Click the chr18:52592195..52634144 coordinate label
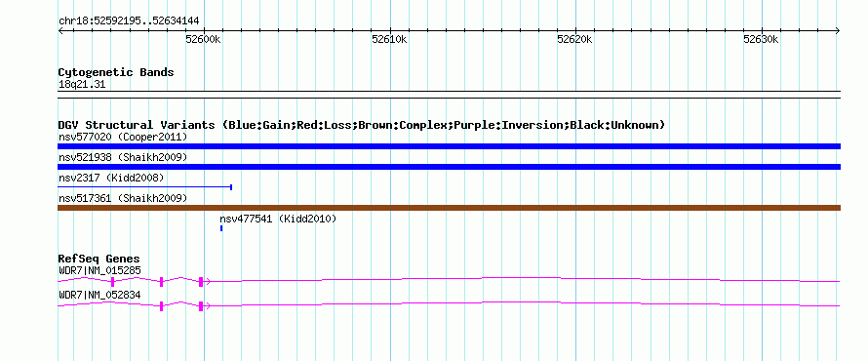868x361 pixels. 129,21
